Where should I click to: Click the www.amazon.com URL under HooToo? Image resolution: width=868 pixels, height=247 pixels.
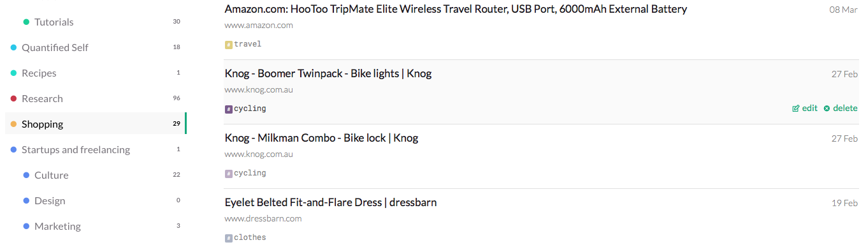point(259,26)
